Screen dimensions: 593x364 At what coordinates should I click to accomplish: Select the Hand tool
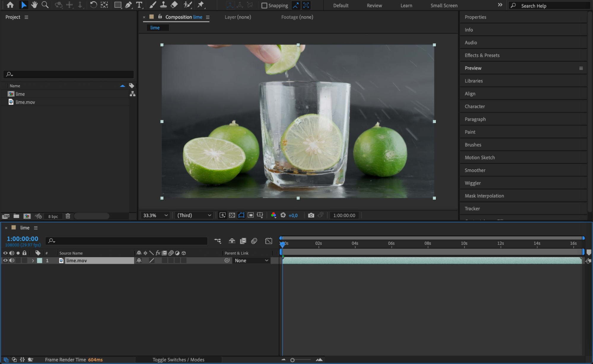point(34,5)
